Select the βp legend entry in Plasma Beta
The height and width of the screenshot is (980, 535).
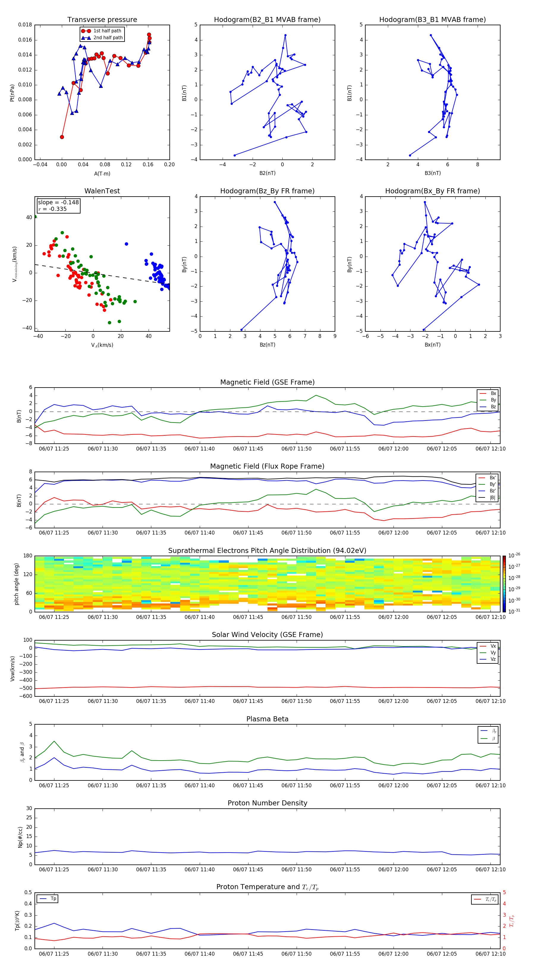pos(489,731)
